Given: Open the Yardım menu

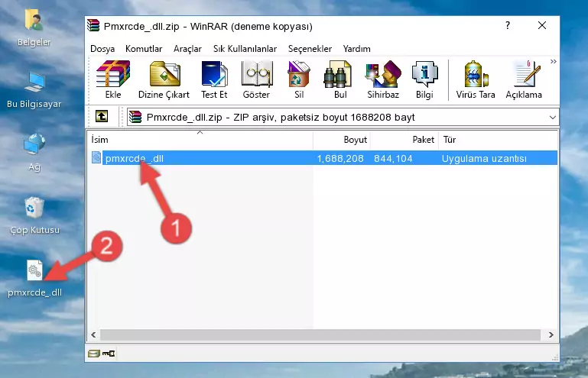Looking at the screenshot, I should tap(356, 49).
